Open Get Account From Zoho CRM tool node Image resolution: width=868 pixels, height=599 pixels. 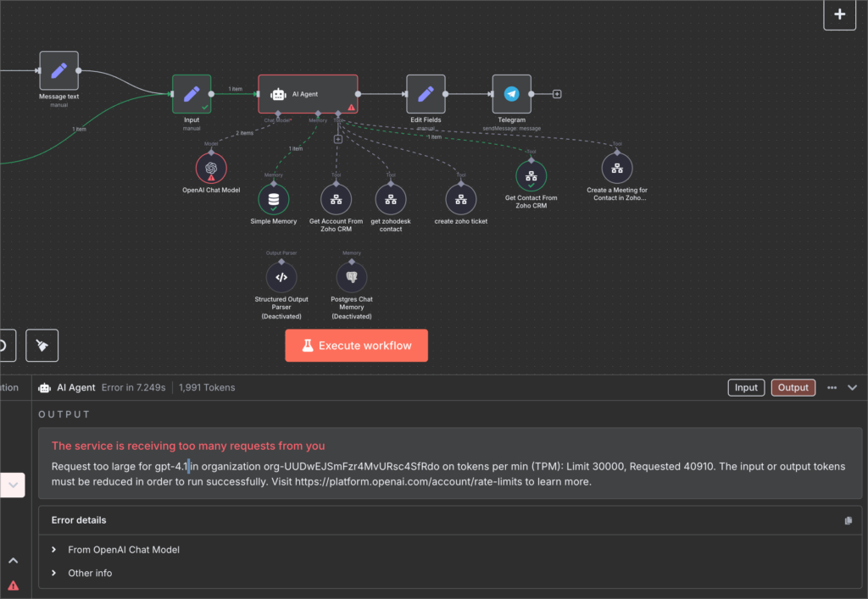pos(336,199)
